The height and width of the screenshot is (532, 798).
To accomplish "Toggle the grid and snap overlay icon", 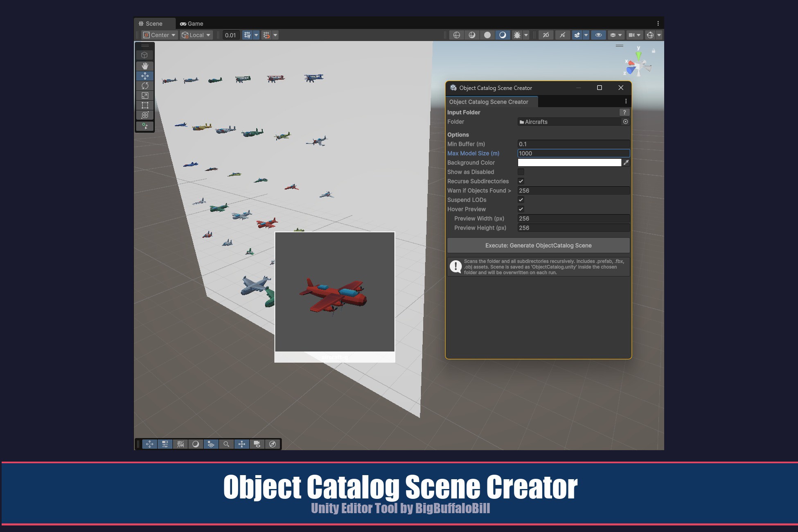I will tap(180, 444).
